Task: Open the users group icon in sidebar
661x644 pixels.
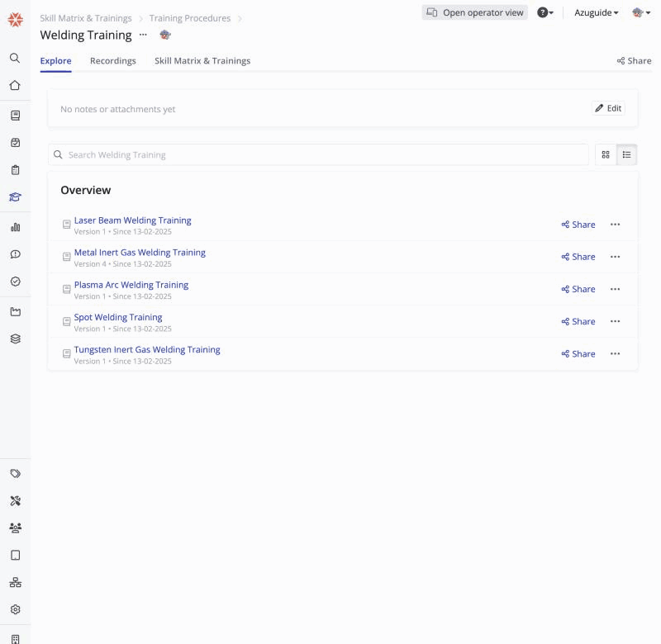Action: click(15, 528)
